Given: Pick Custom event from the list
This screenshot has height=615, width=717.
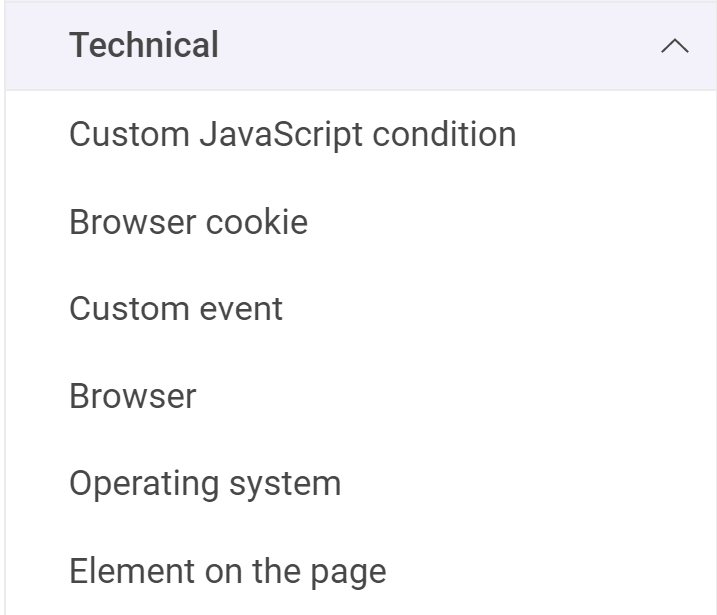Looking at the screenshot, I should (x=176, y=309).
